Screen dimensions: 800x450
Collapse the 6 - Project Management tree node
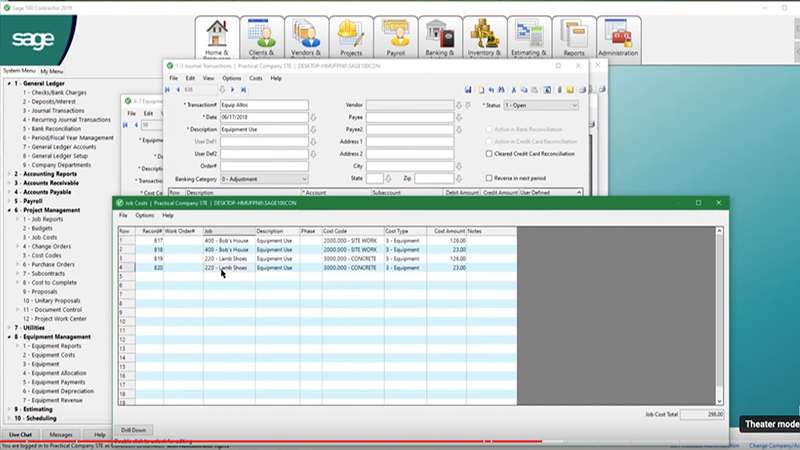point(9,210)
